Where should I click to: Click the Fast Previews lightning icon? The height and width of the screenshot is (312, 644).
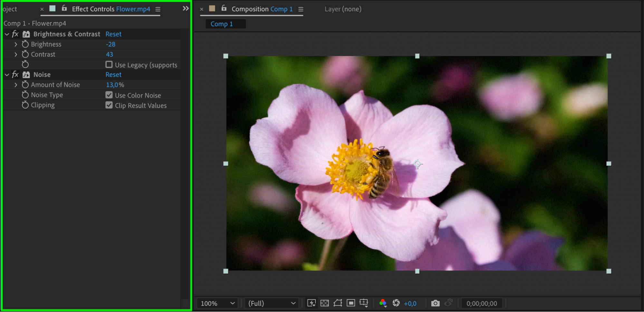point(311,303)
